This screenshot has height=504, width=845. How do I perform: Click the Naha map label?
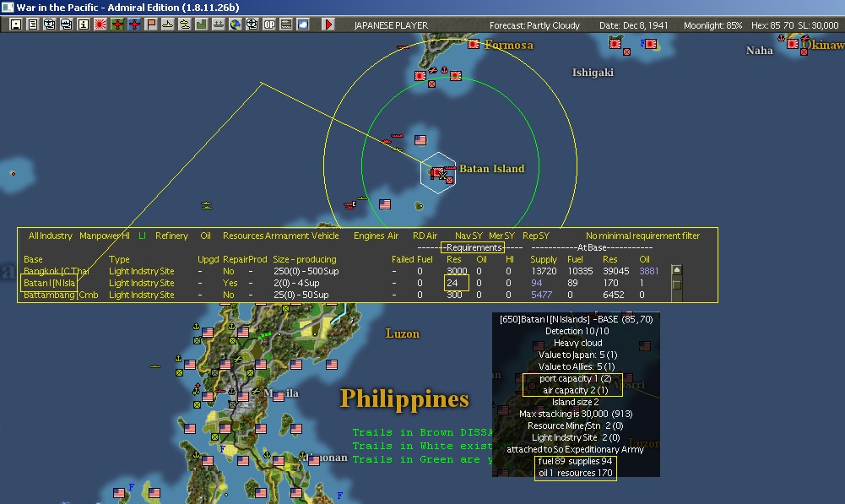[759, 51]
